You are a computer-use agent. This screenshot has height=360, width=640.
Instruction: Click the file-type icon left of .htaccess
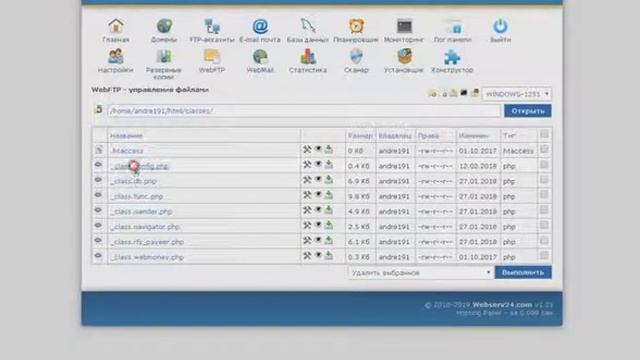(x=99, y=150)
